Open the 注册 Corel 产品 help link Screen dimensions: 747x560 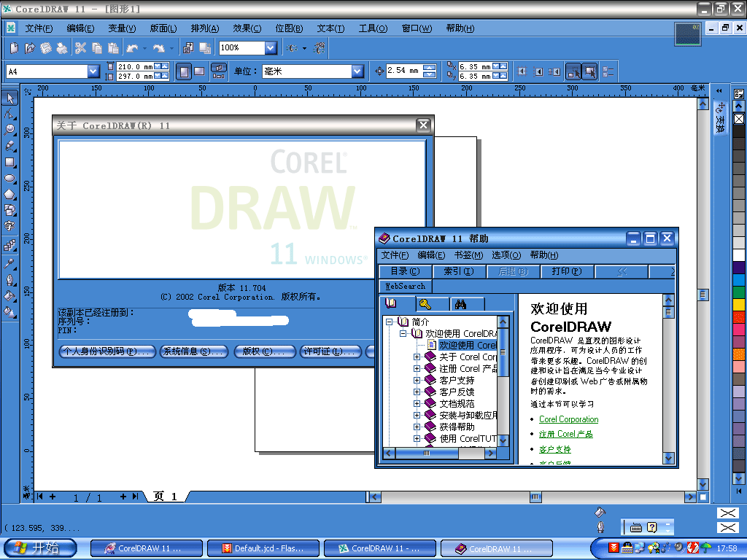[566, 435]
